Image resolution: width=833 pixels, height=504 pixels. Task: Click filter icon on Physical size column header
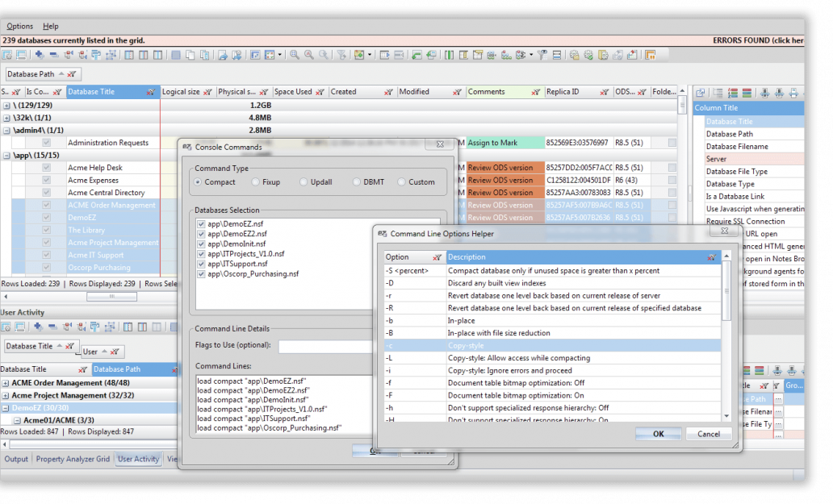pyautogui.click(x=263, y=92)
